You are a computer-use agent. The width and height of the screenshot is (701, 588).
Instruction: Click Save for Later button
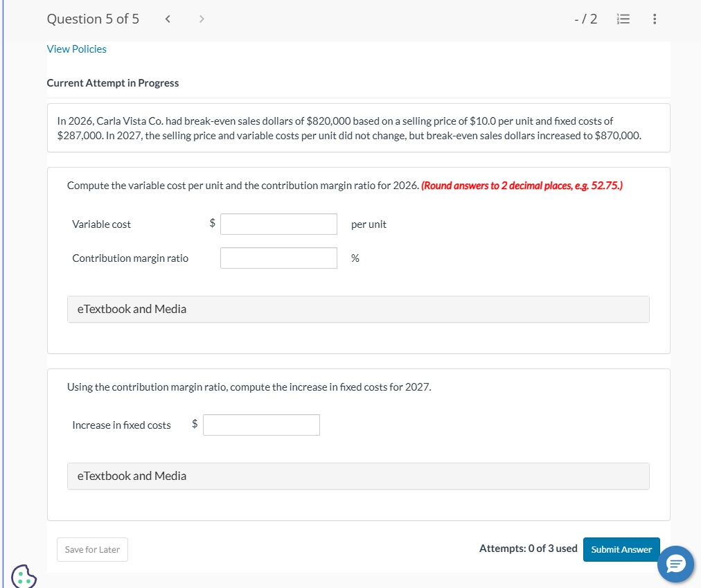[x=92, y=550]
